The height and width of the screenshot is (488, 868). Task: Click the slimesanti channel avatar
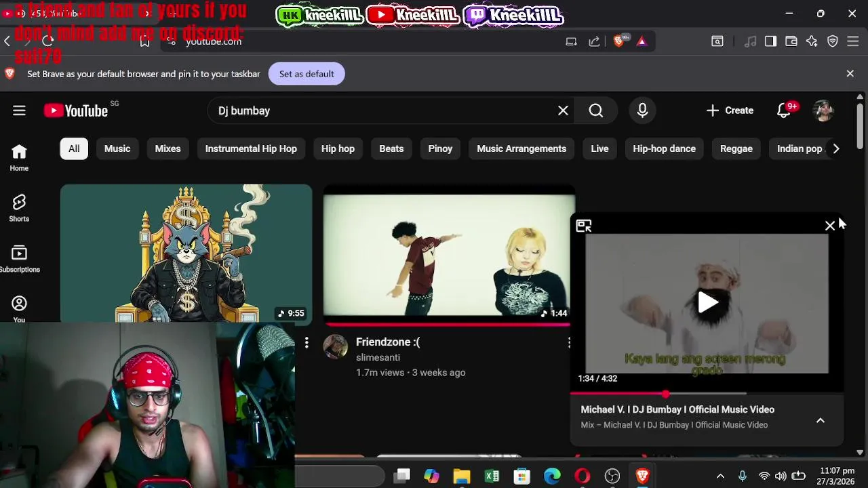click(335, 346)
